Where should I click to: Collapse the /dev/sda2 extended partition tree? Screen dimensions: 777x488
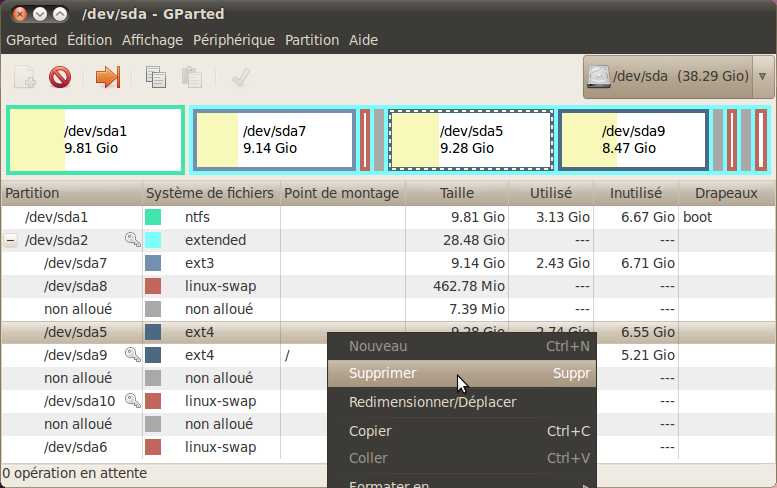pyautogui.click(x=11, y=240)
